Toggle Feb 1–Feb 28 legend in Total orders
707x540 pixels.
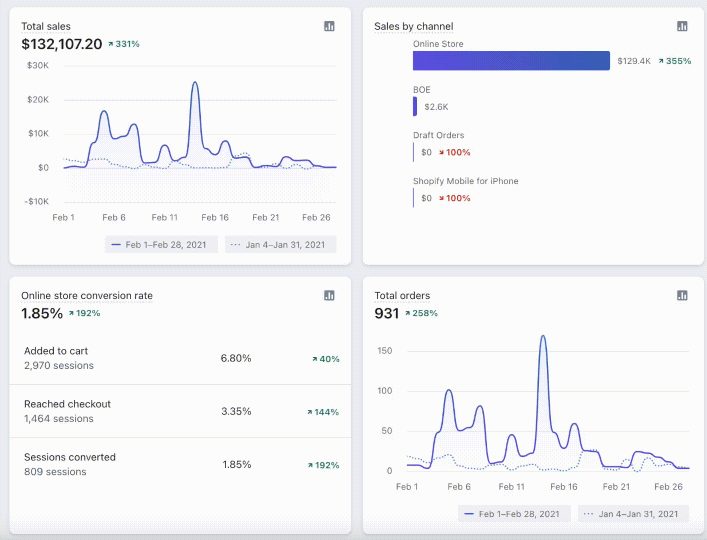point(515,514)
